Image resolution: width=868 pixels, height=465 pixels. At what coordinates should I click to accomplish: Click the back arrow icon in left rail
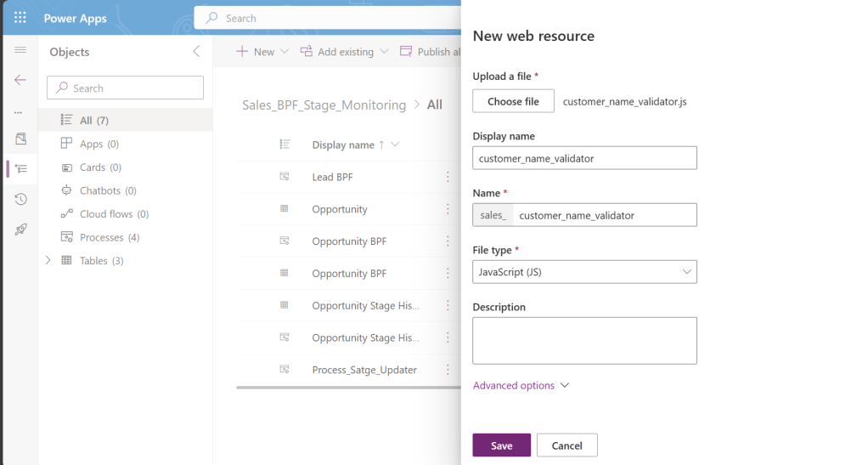pyautogui.click(x=20, y=80)
